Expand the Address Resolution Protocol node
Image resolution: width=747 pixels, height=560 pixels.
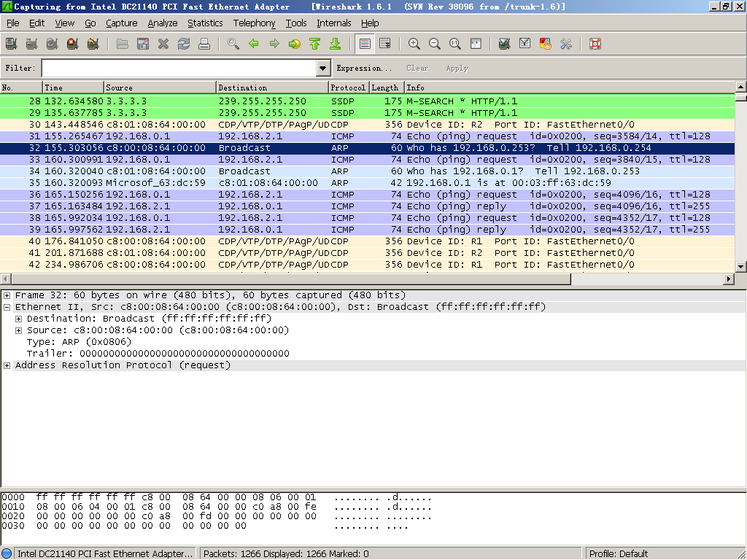[x=7, y=366]
